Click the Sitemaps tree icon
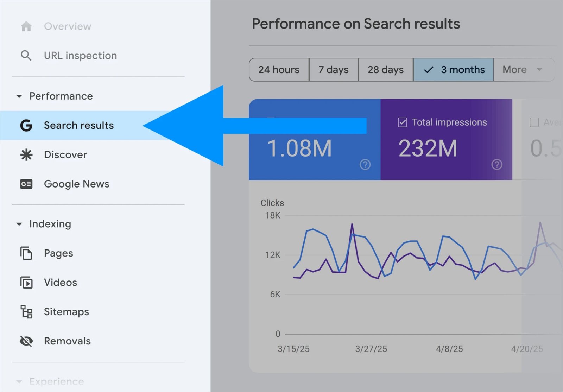This screenshot has height=392, width=563. click(x=26, y=312)
